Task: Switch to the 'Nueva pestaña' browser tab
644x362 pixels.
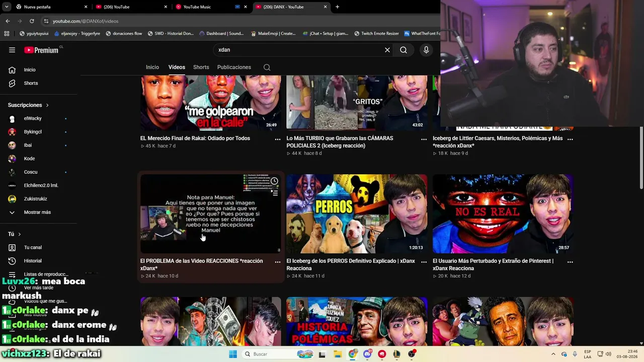Action: click(x=52, y=7)
